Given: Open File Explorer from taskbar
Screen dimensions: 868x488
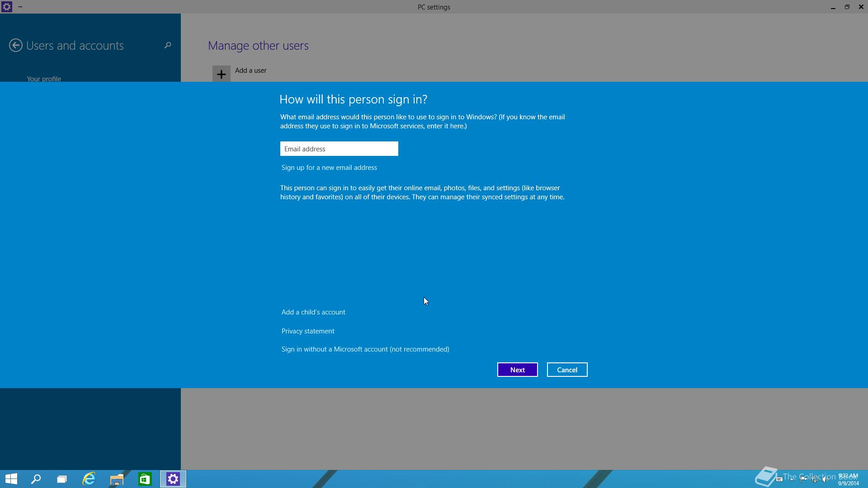Looking at the screenshot, I should [x=117, y=479].
